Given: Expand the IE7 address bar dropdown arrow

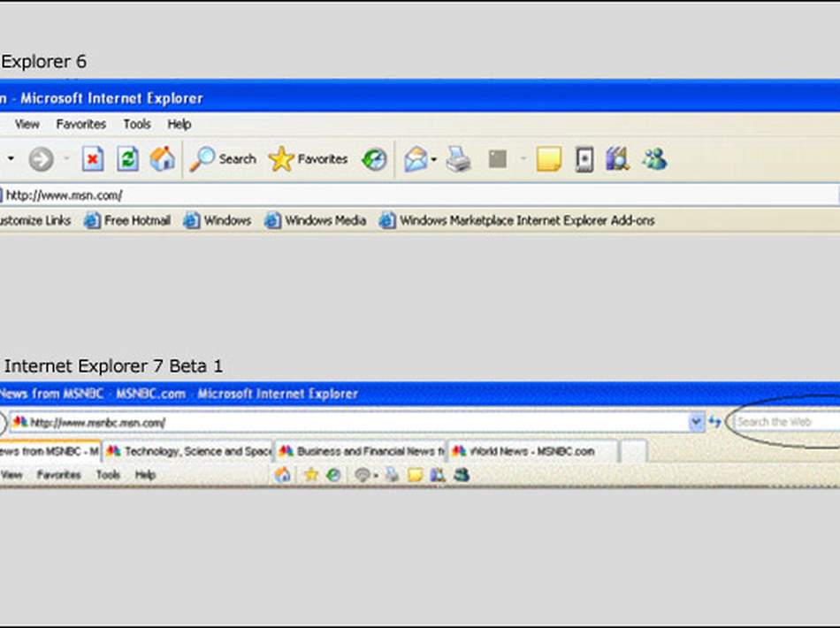Looking at the screenshot, I should (x=696, y=422).
